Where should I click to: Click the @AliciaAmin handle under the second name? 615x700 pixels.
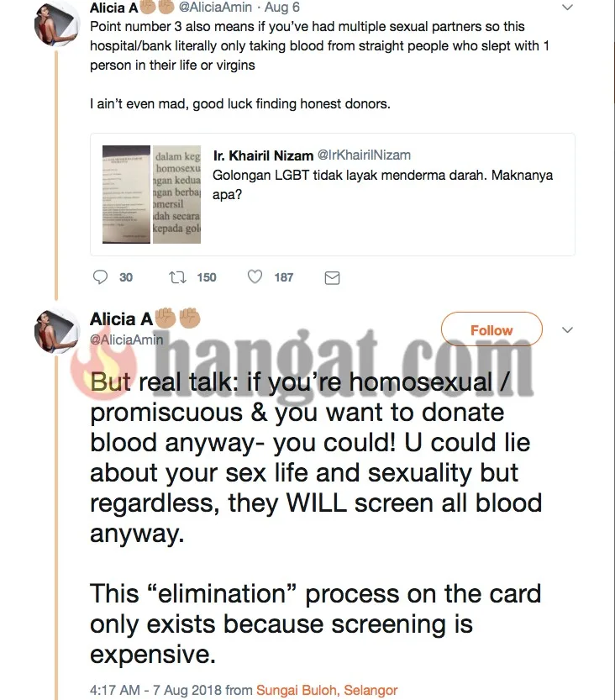click(x=126, y=339)
